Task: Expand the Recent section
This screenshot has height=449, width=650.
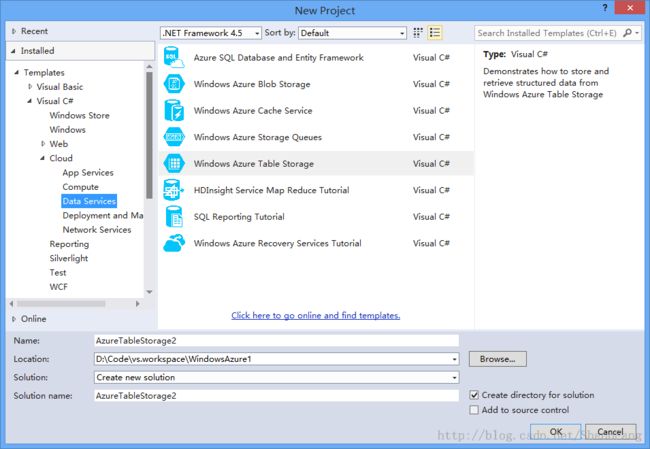Action: [14, 31]
